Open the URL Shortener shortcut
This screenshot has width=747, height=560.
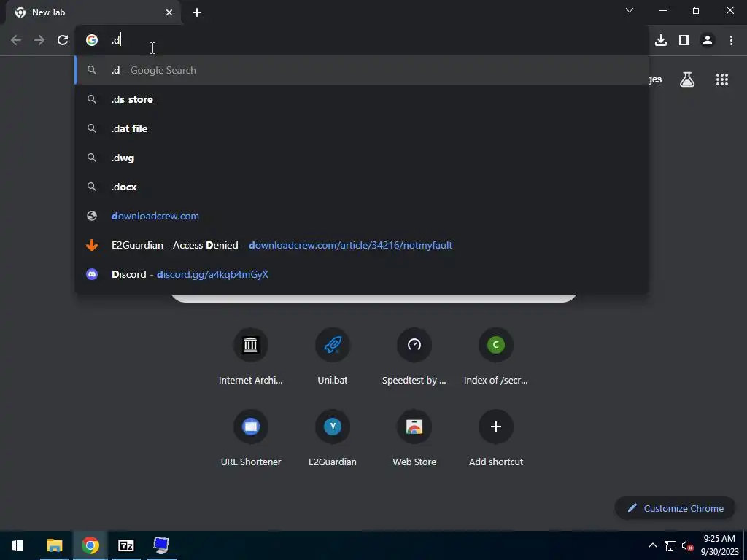251,438
